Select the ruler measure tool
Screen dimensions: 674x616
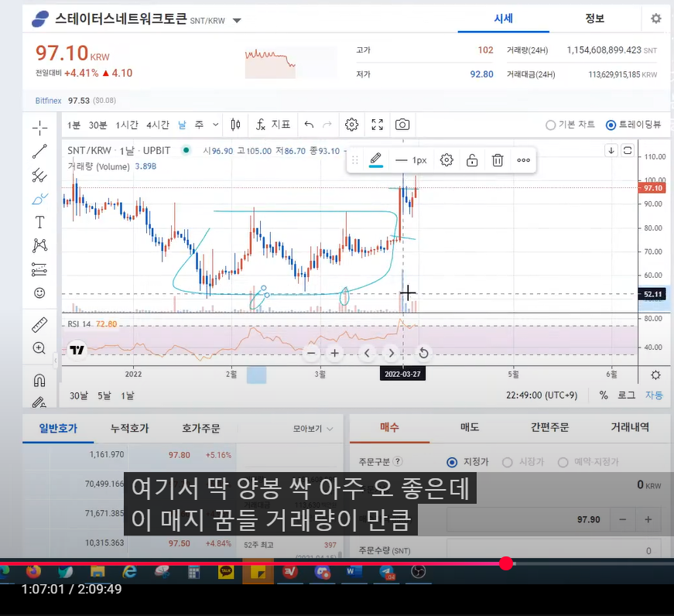click(x=39, y=325)
